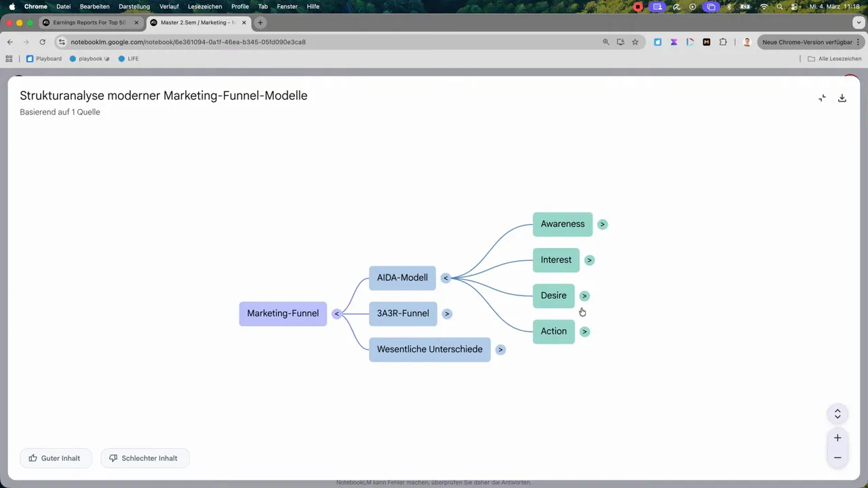Expand the Action node children
Image resolution: width=868 pixels, height=488 pixels.
[585, 331]
